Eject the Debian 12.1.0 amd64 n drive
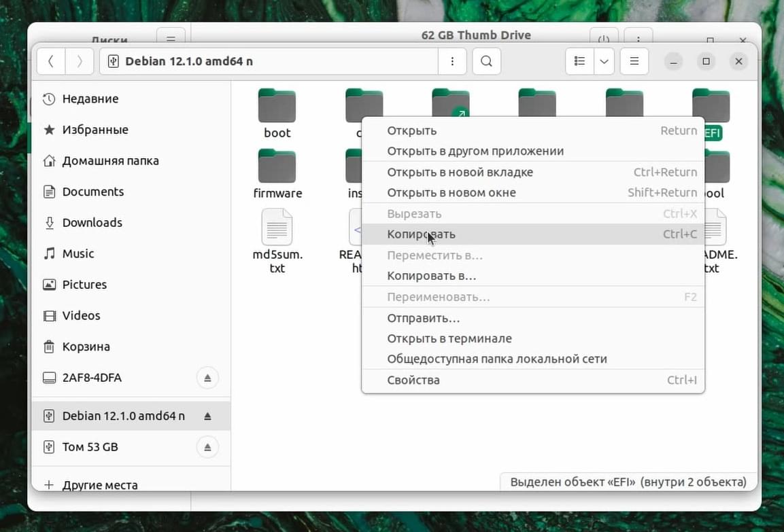 pyautogui.click(x=207, y=416)
